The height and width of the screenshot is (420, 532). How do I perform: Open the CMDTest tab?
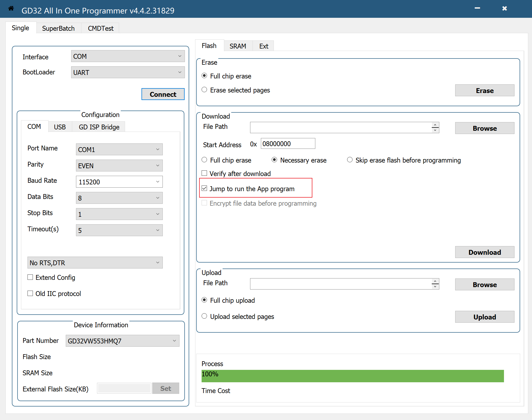(x=101, y=28)
